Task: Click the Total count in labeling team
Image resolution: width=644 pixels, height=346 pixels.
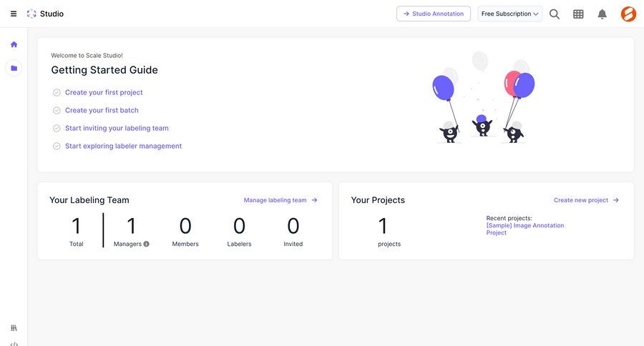Action: [76, 226]
